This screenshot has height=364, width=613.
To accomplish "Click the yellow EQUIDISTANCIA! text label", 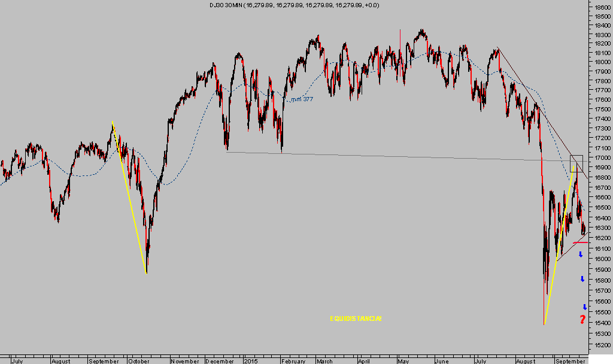I will [356, 318].
